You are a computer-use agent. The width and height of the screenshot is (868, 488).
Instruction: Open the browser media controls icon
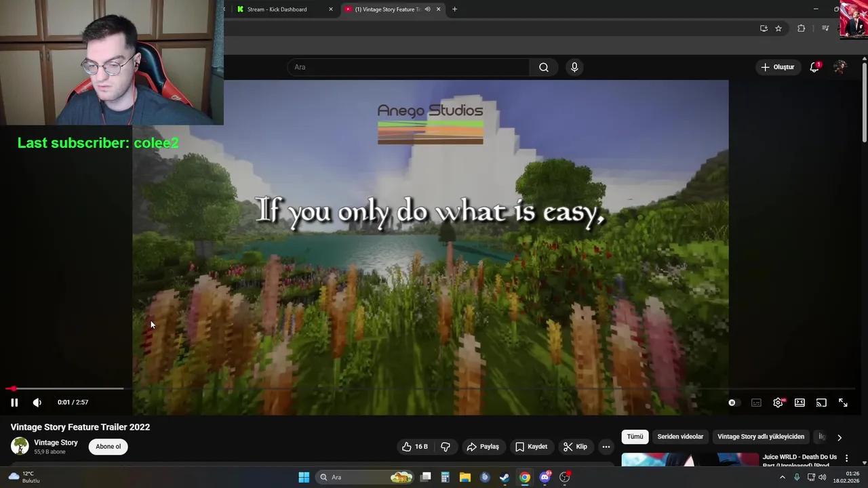click(x=825, y=28)
